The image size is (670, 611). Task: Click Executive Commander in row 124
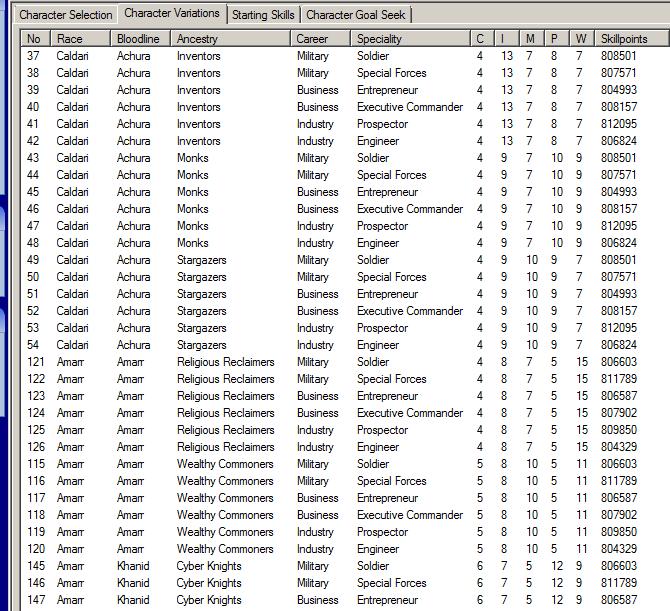point(410,413)
